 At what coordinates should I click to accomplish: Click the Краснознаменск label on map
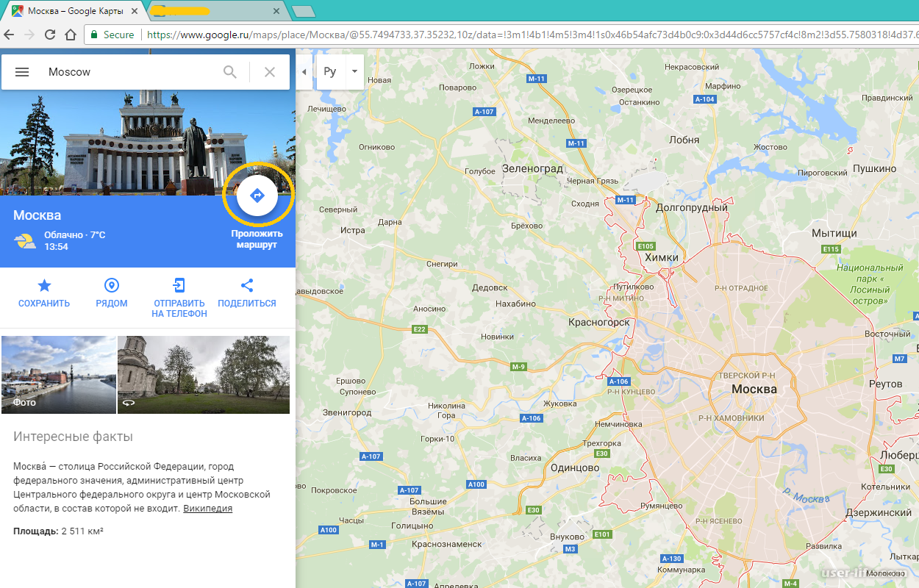point(447,545)
